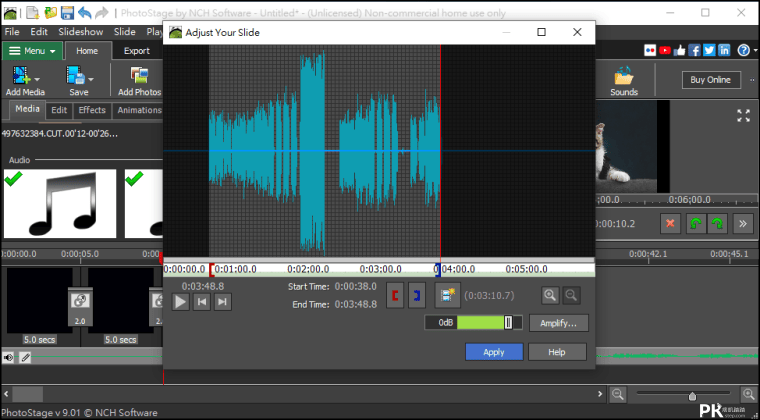This screenshot has height=420, width=760.
Task: Click the Add Photos toolbar icon
Action: point(140,76)
